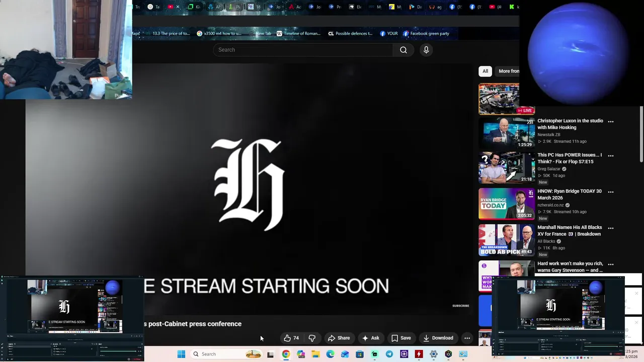Close the active YouTube browser tab

pyautogui.click(x=178, y=7)
